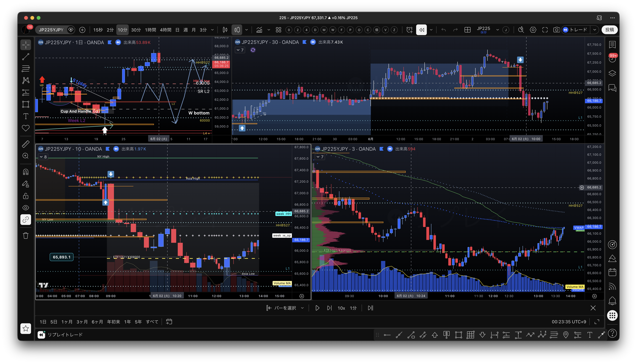Viewport: 637px width, 364px height.
Task: Expand the dropdown arrow next to トレード
Action: (595, 30)
